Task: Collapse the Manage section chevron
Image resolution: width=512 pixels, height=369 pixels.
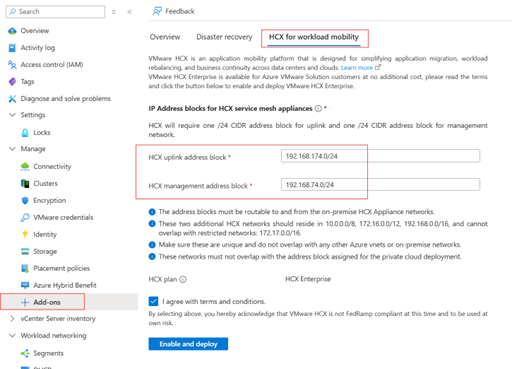Action: (12, 149)
